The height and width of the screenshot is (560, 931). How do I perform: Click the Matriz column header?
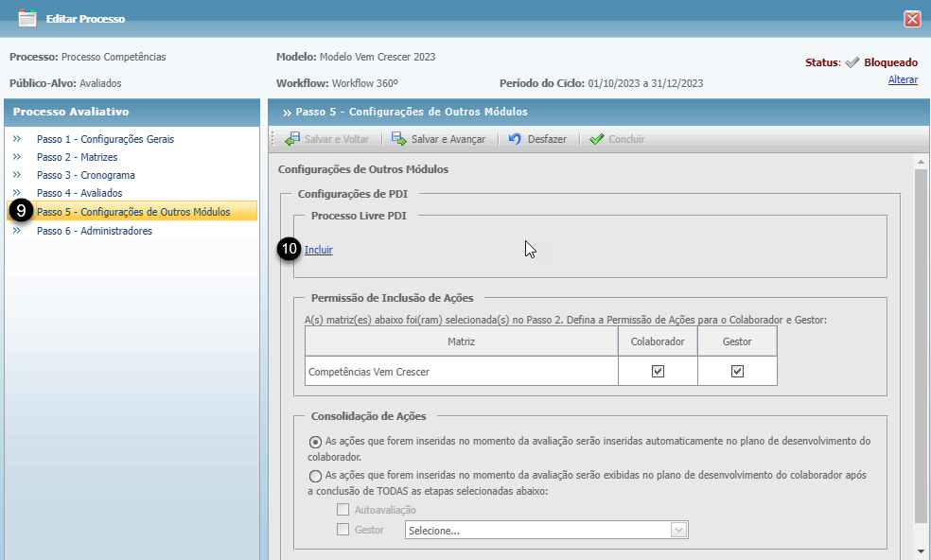click(462, 341)
